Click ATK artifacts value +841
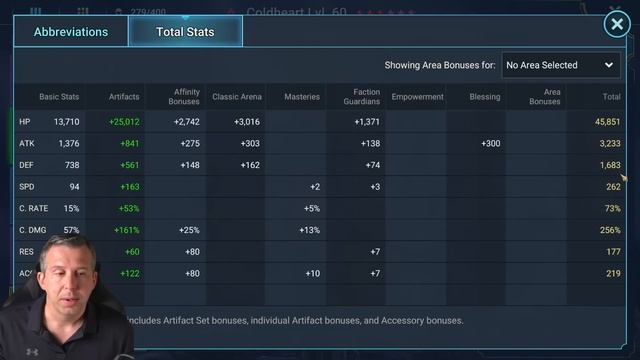Image resolution: width=640 pixels, height=360 pixels. [130, 143]
